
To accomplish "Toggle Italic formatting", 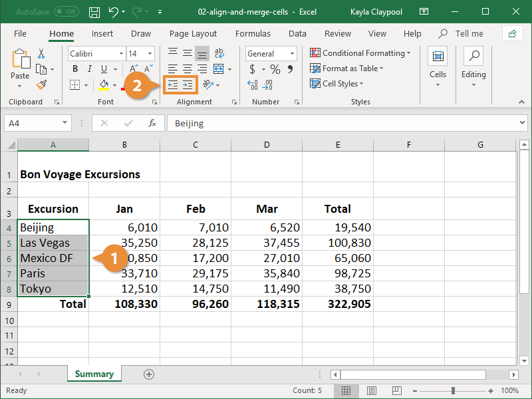I will coord(90,69).
